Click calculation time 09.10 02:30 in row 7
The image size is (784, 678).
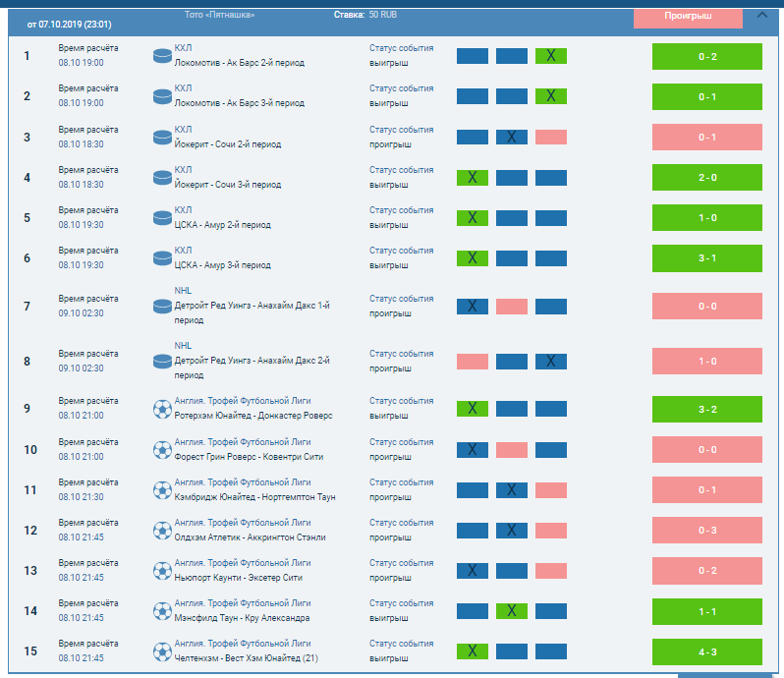coord(81,313)
